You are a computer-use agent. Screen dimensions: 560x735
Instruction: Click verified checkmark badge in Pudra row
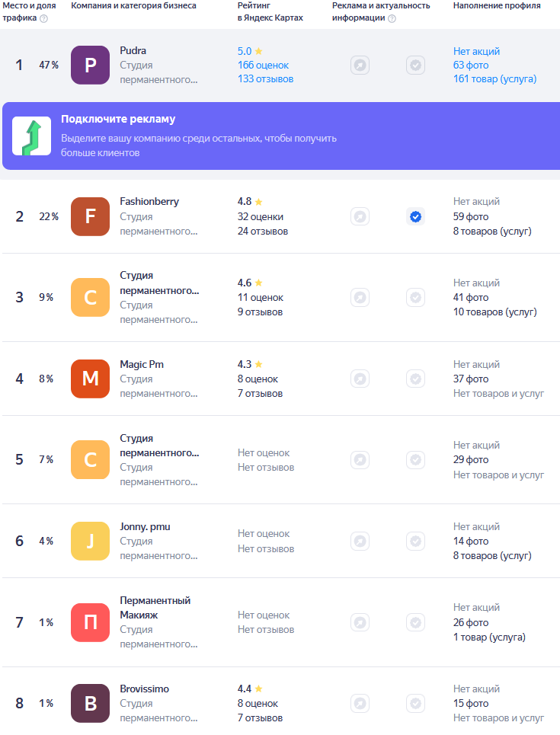tap(415, 66)
